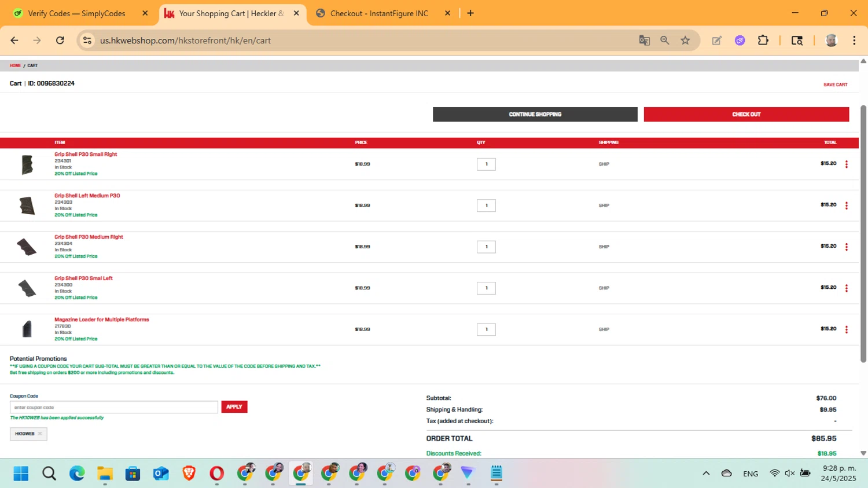
Task: Select the ORDER TOTAL $85.95 value
Action: pos(823,439)
